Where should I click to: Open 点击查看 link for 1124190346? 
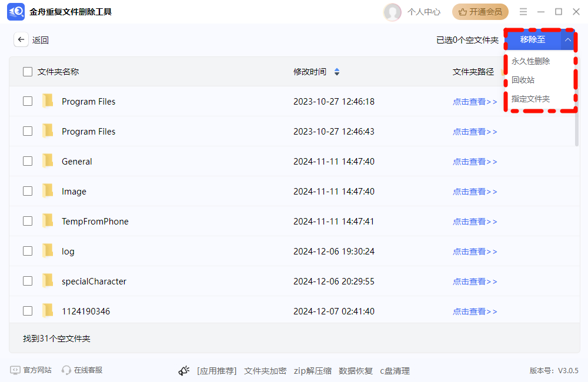pos(475,311)
